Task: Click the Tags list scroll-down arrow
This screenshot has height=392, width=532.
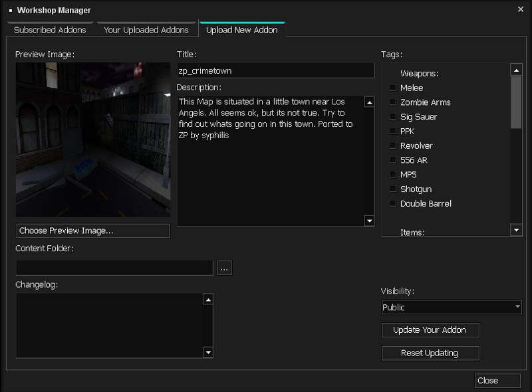Action: tap(516, 230)
